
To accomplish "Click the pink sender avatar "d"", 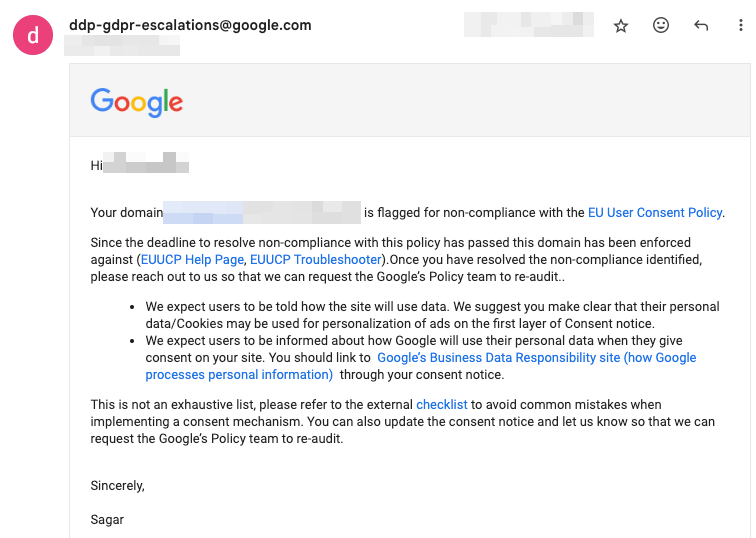I will point(32,36).
